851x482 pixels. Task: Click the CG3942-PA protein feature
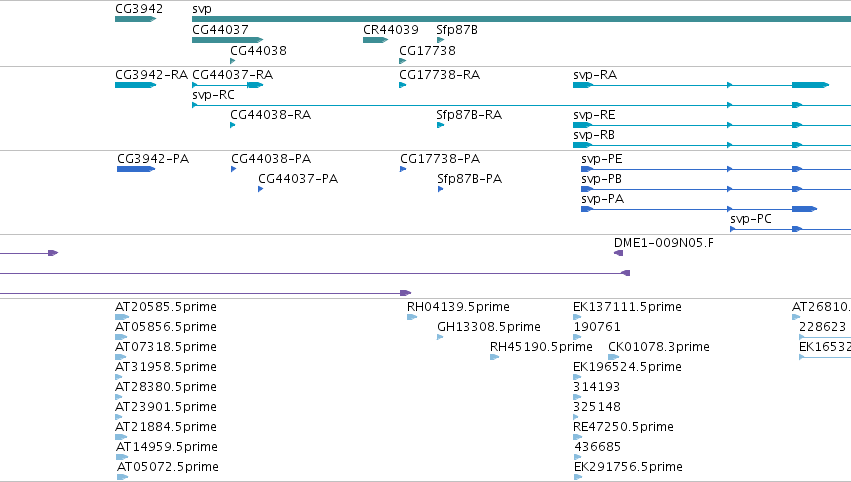(136, 169)
